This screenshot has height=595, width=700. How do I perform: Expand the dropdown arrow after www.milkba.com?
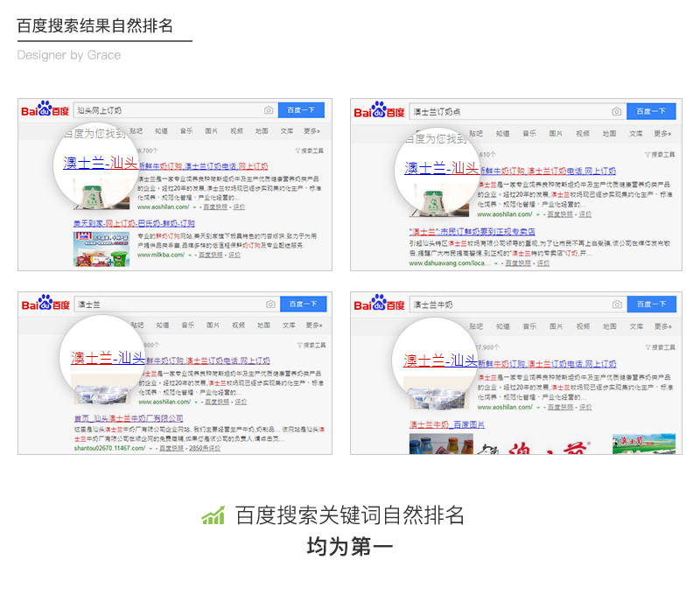(190, 255)
